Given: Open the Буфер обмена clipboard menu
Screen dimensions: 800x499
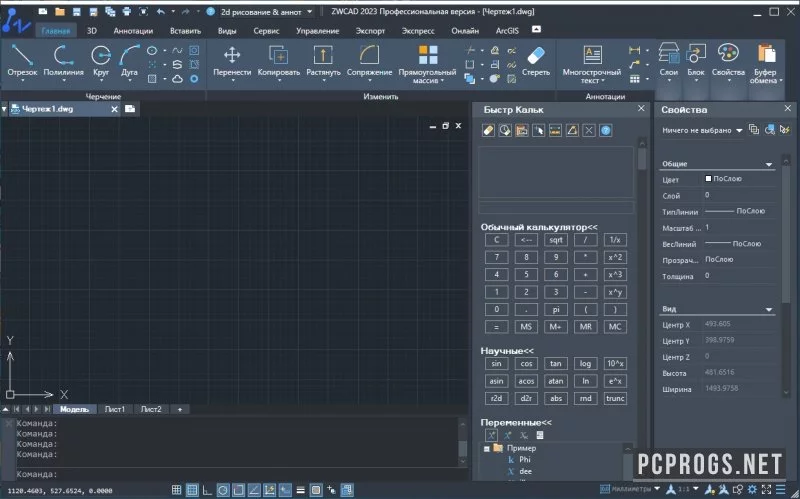Looking at the screenshot, I should pyautogui.click(x=766, y=64).
